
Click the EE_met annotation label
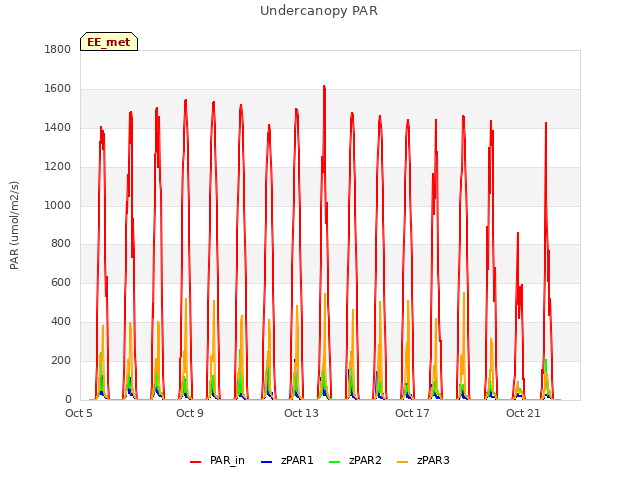coord(109,42)
